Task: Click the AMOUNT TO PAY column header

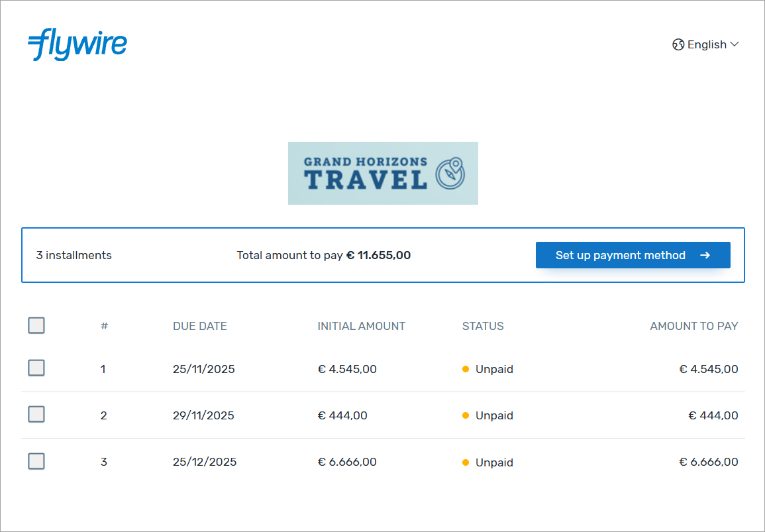Action: point(693,326)
